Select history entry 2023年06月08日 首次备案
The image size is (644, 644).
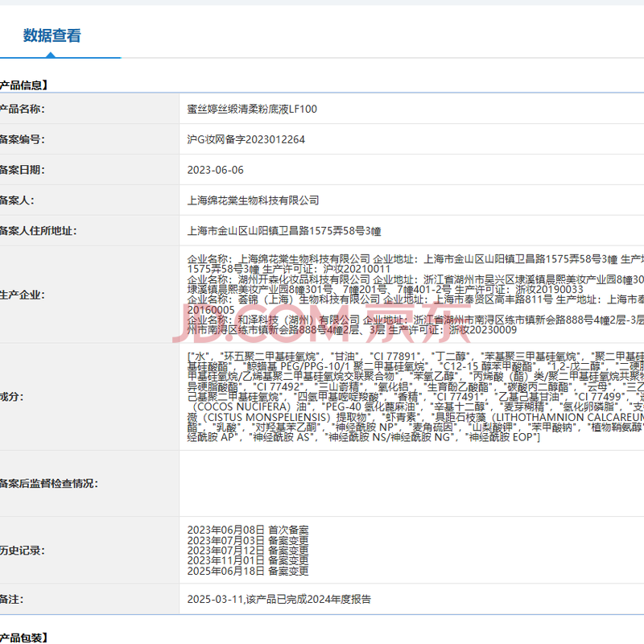(x=247, y=530)
